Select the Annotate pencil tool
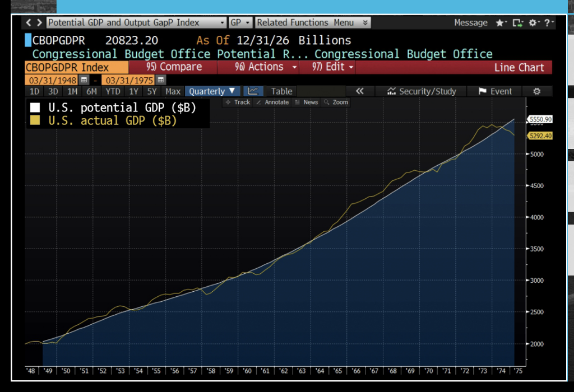Screen dimensions: 574x392 (x=274, y=102)
